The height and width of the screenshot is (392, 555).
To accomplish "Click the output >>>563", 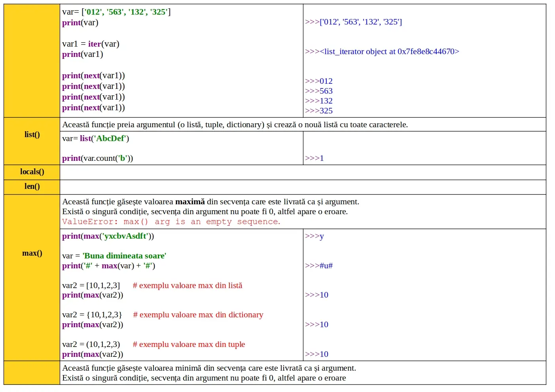I will (x=318, y=91).
